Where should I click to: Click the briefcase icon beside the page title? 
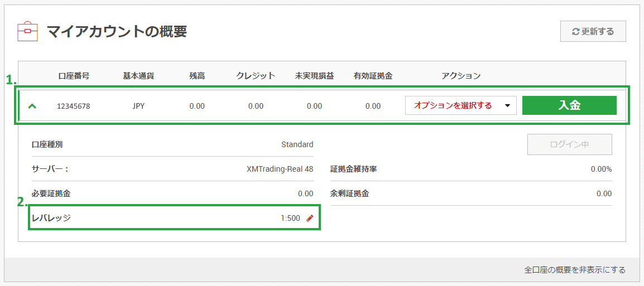click(28, 31)
